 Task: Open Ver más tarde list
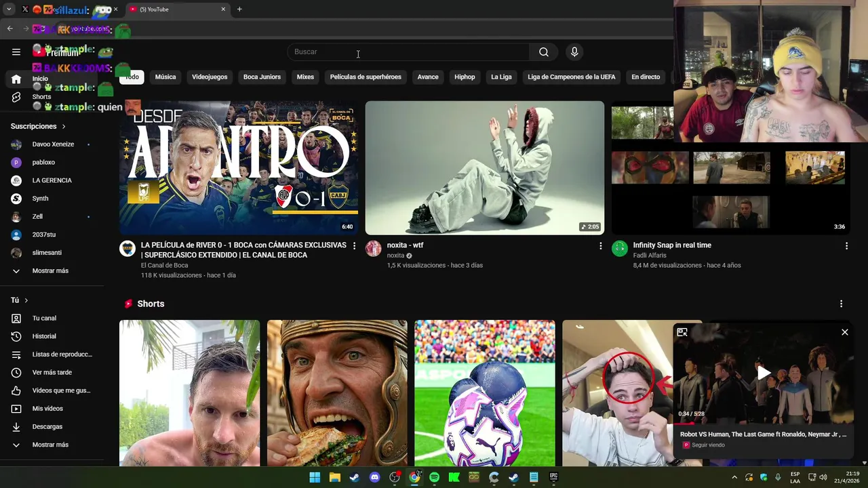coord(52,373)
